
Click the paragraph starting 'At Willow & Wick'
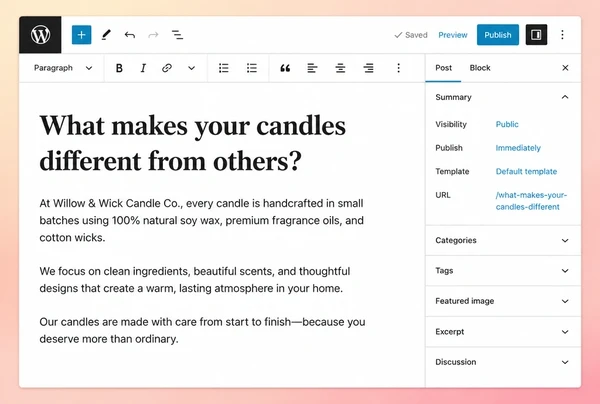(202, 220)
